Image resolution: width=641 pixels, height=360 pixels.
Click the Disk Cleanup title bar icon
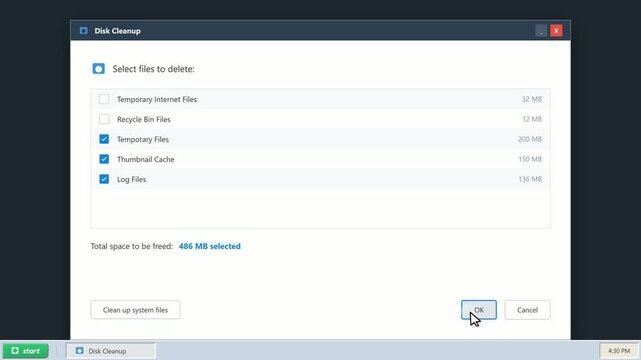point(84,31)
